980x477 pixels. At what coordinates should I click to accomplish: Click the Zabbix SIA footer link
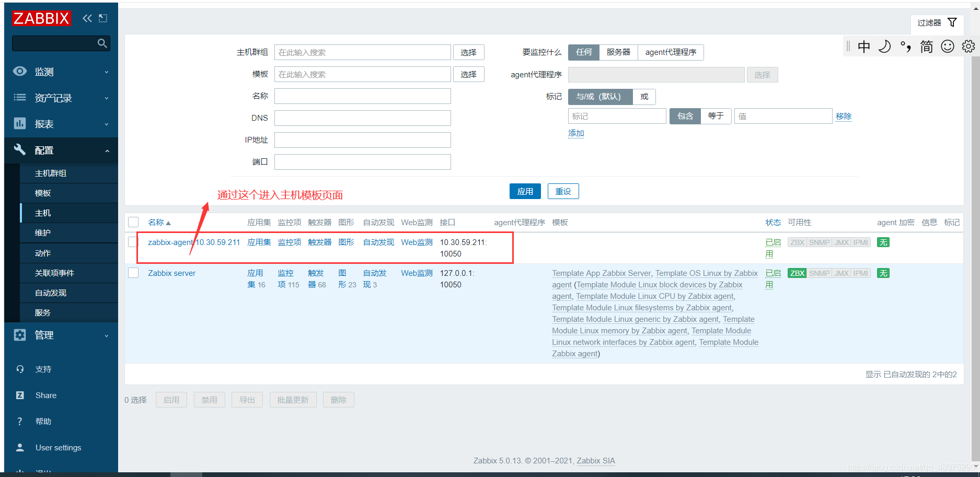596,461
